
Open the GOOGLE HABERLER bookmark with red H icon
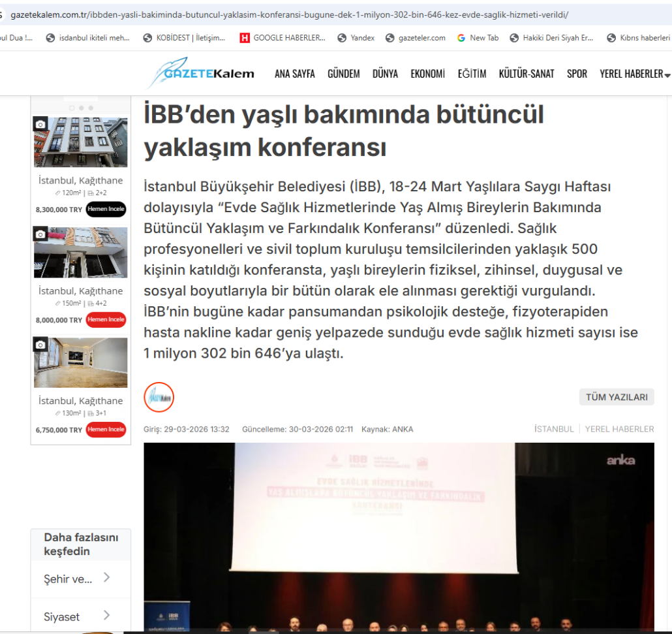pyautogui.click(x=283, y=38)
